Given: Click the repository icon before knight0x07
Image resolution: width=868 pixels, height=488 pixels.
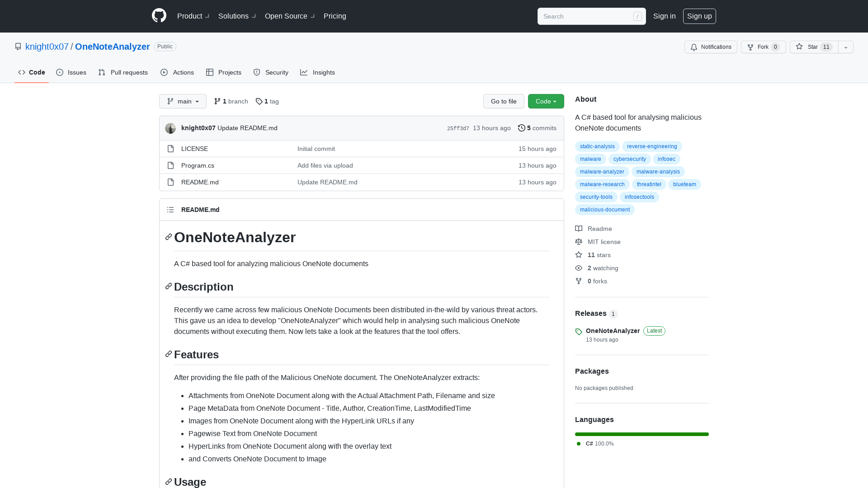Looking at the screenshot, I should (x=18, y=47).
